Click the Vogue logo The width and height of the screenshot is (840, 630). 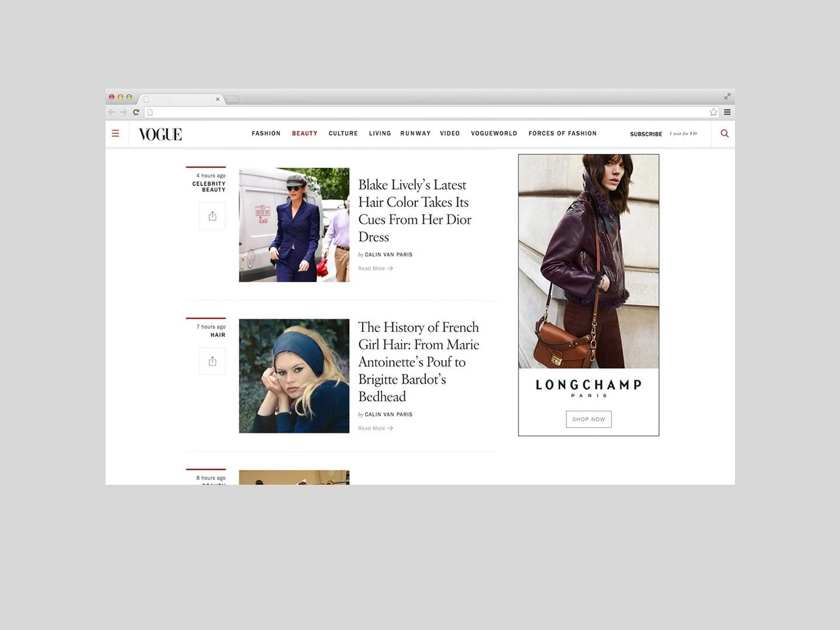(160, 134)
